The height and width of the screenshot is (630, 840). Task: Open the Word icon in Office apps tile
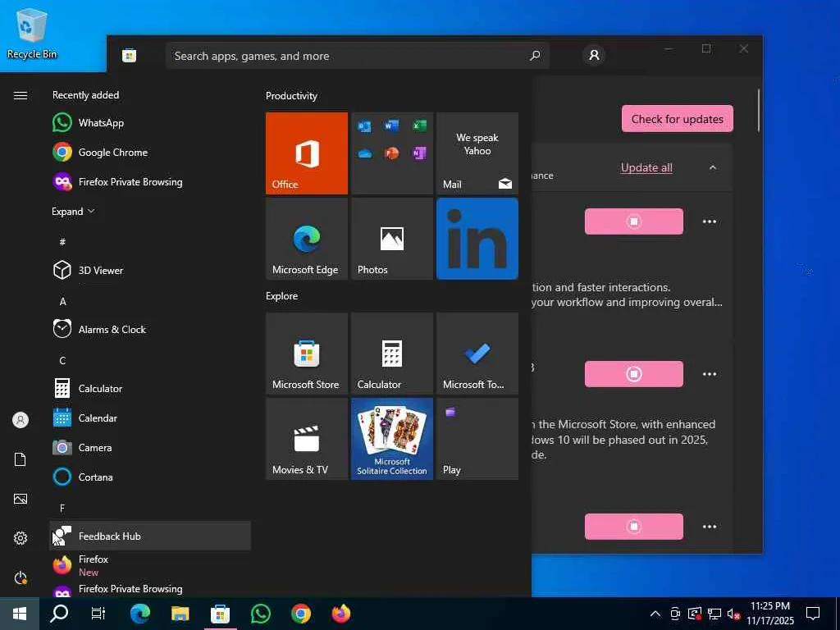pyautogui.click(x=392, y=126)
